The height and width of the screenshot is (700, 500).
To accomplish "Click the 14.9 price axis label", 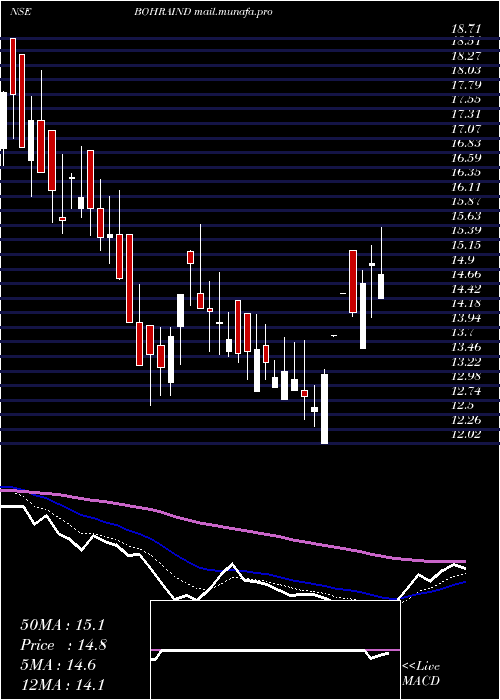I will 463,260.
